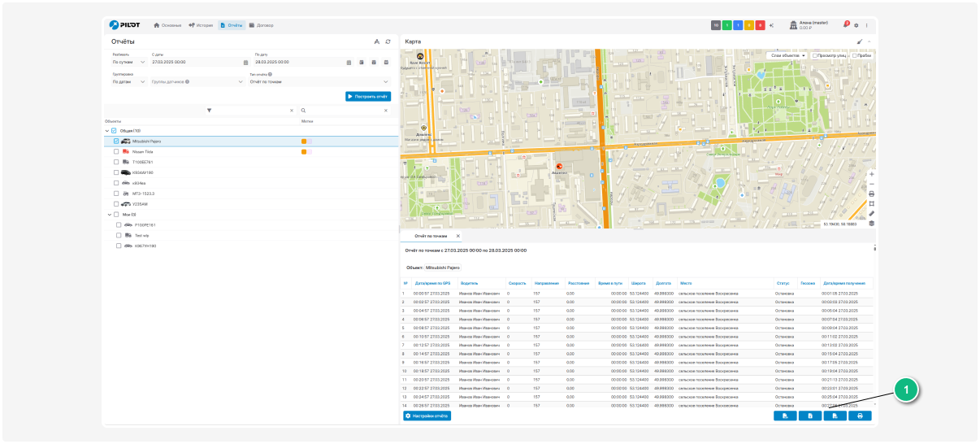Open settings gear in top bar
The image size is (980, 444).
856,25
